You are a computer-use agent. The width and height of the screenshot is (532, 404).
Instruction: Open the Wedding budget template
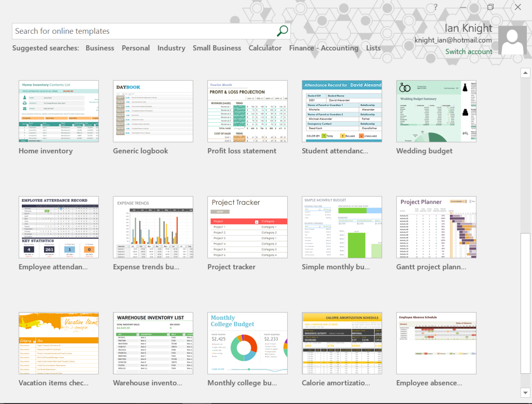(x=436, y=111)
